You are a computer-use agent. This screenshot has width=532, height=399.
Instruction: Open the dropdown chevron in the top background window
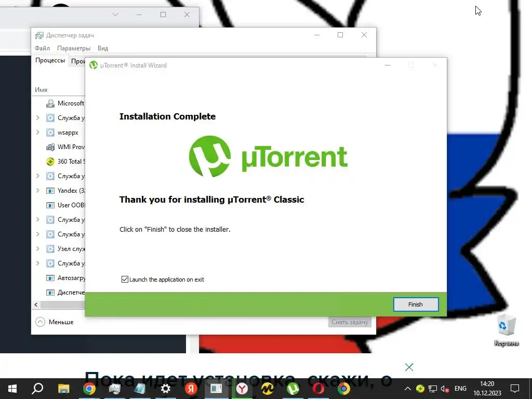click(x=115, y=15)
